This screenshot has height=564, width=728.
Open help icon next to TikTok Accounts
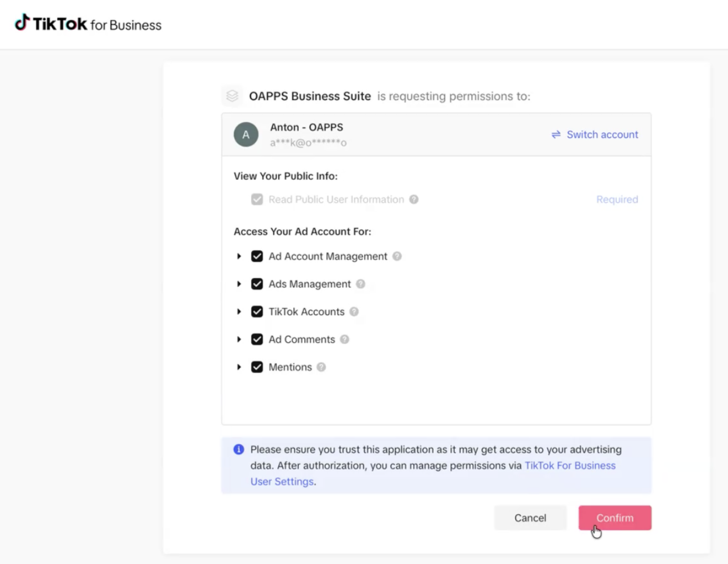354,312
